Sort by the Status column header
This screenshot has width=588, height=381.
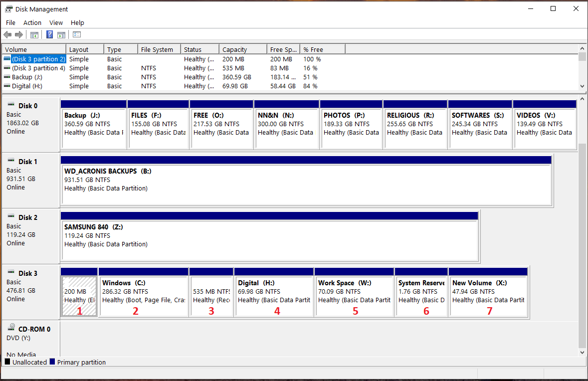pos(200,49)
